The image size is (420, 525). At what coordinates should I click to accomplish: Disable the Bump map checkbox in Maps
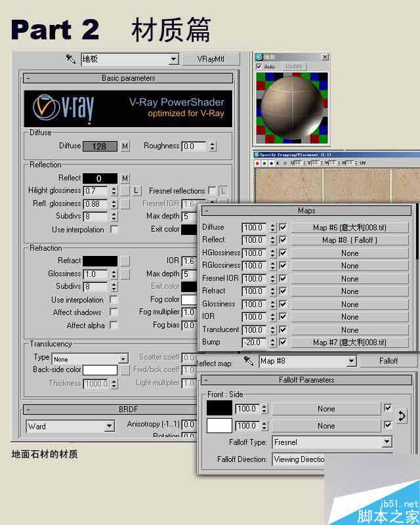[x=283, y=342]
